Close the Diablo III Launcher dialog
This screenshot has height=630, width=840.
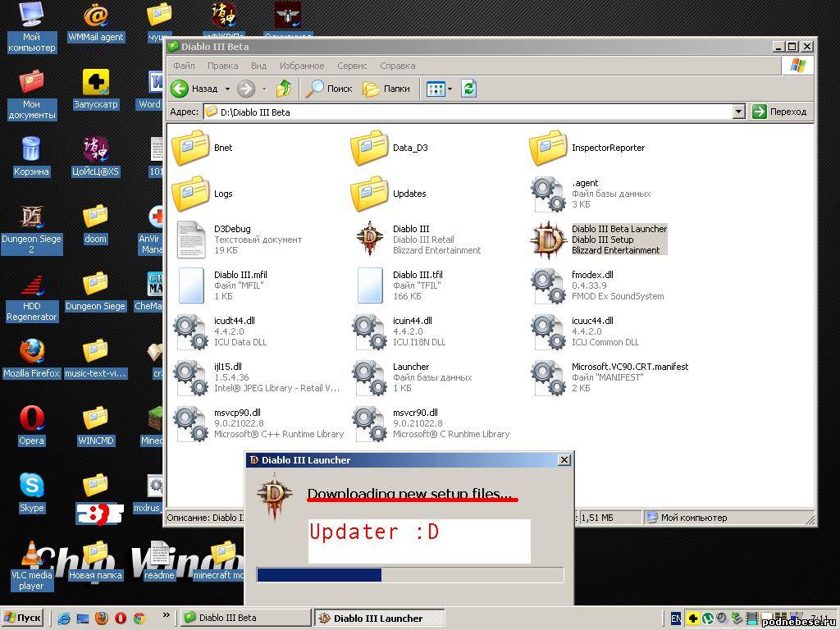coord(564,459)
